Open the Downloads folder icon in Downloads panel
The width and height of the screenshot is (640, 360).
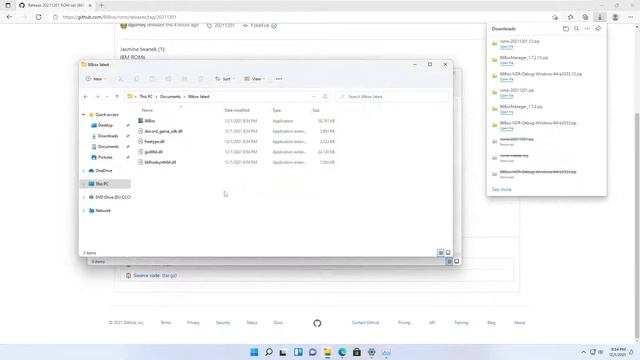(x=566, y=29)
